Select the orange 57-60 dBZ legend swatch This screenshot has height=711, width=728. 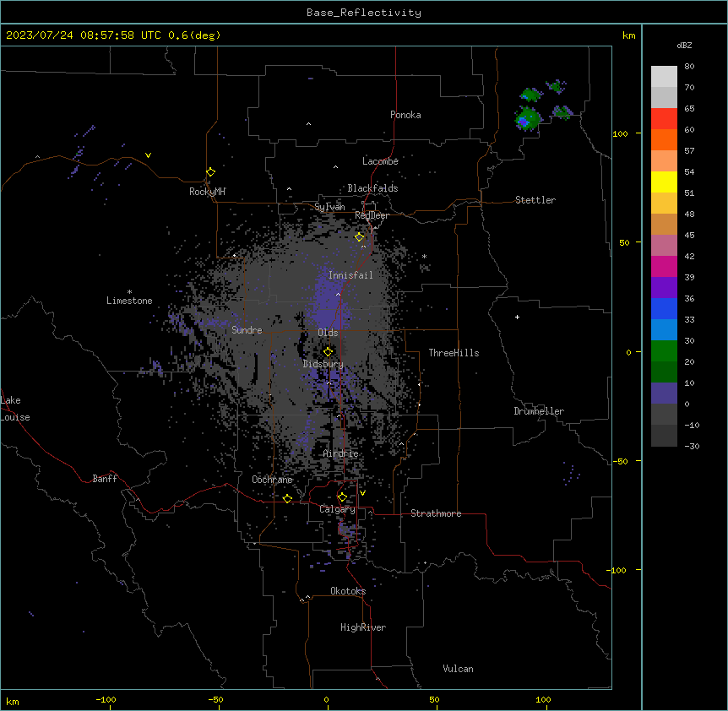tap(664, 139)
